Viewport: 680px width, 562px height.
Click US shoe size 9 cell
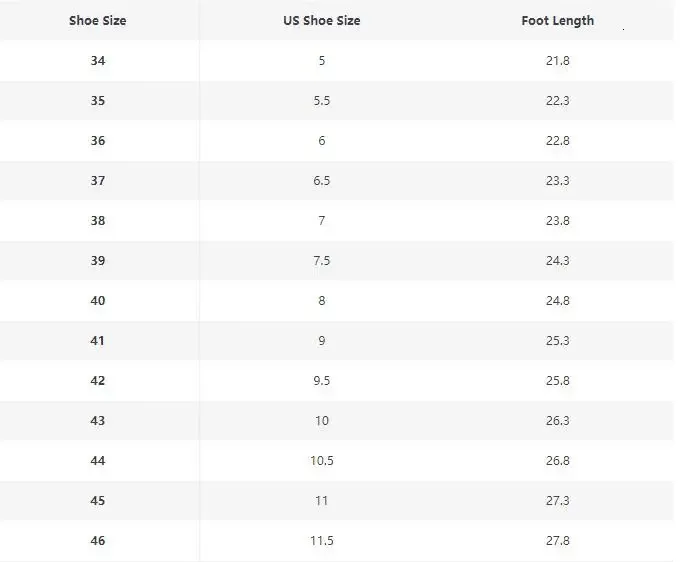click(x=322, y=341)
